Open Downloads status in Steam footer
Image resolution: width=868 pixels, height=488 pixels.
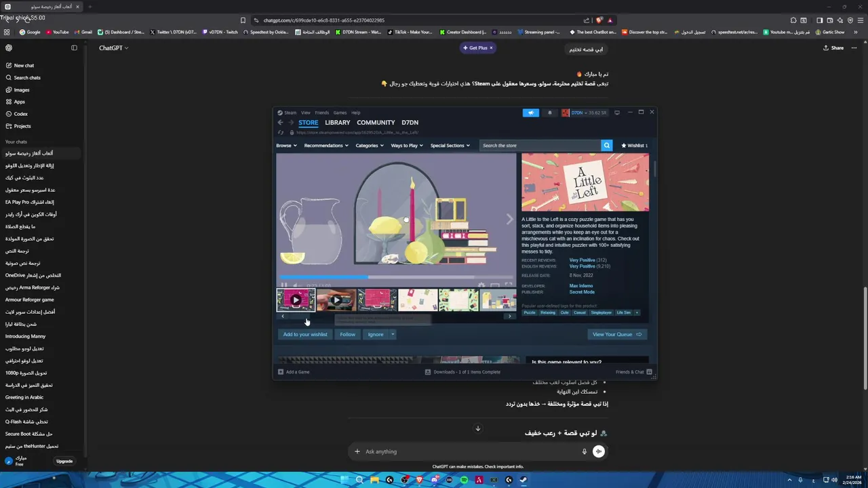(462, 372)
